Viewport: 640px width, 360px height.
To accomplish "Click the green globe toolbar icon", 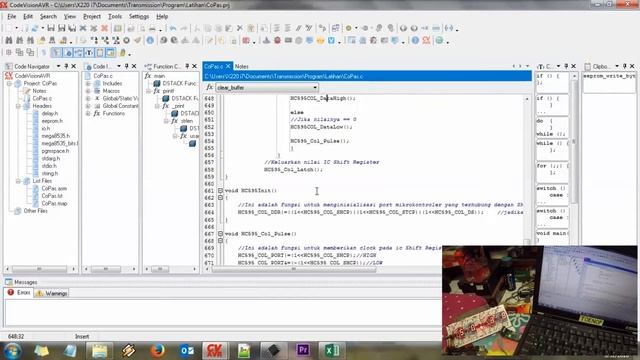I will click(439, 40).
